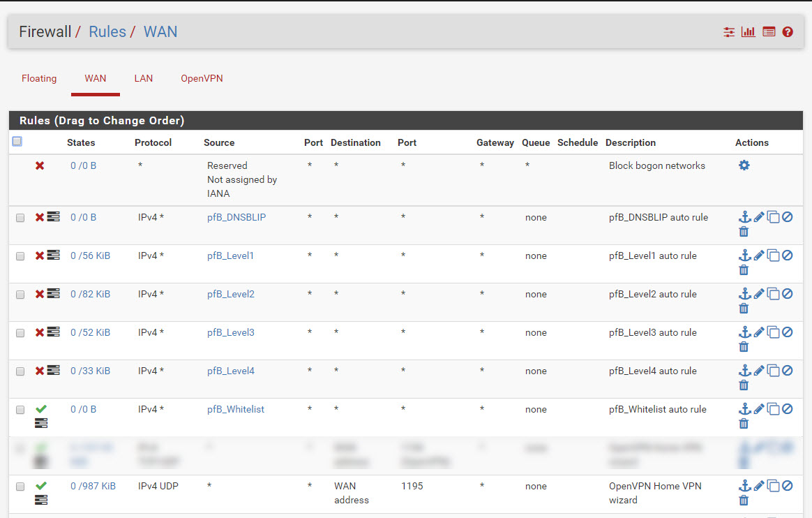
Task: Check the pfB_DNSBLIP rule checkbox
Action: [x=20, y=218]
